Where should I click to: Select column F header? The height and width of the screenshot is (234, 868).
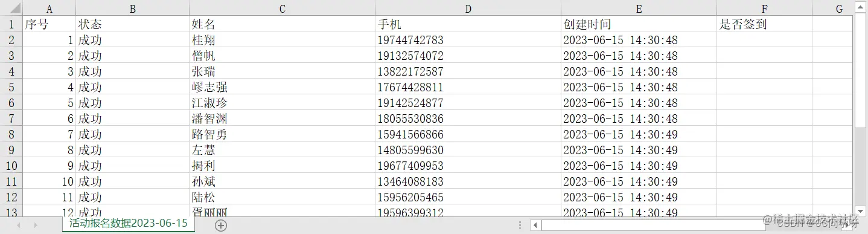765,8
